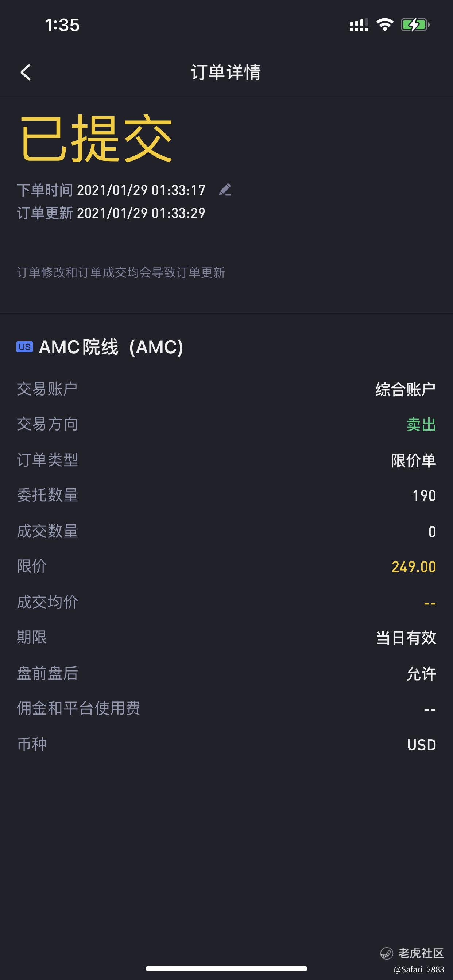Image resolution: width=453 pixels, height=980 pixels.
Task: Tap the 盘前盘后 允许 row
Action: coord(226,673)
